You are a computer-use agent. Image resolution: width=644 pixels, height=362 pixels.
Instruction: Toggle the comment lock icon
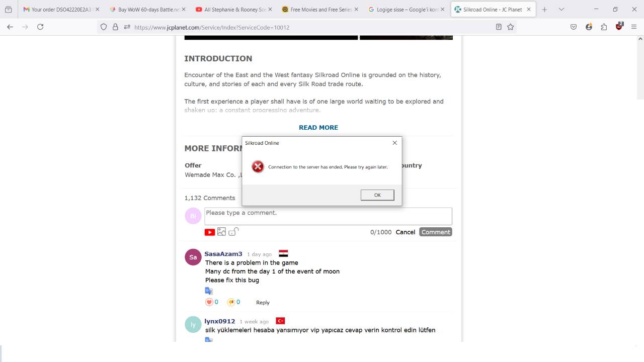click(x=233, y=232)
